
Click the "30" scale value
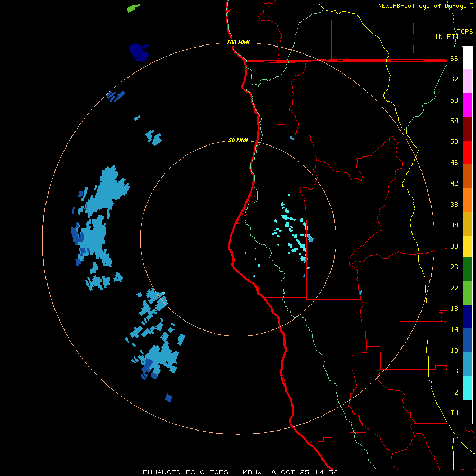click(x=454, y=246)
